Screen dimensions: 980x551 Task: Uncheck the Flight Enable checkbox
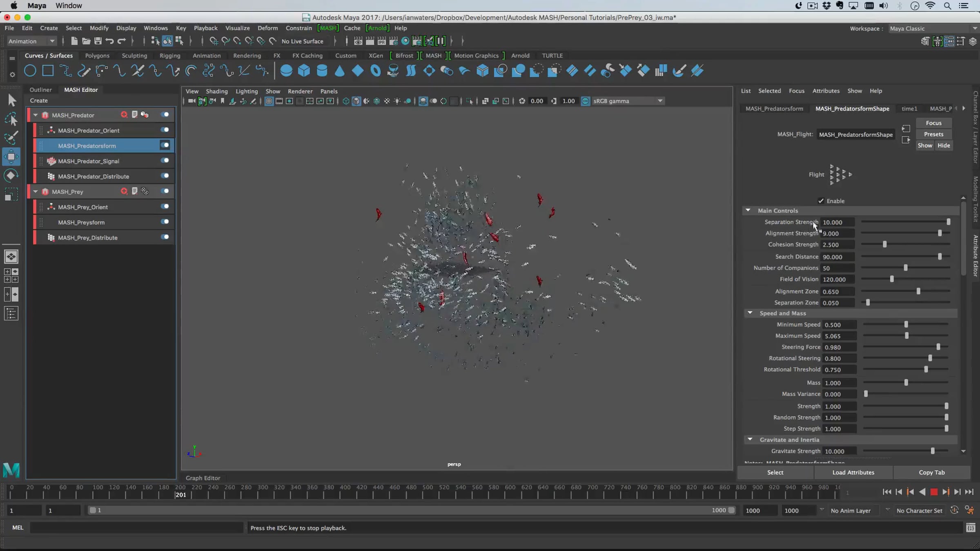click(x=821, y=201)
